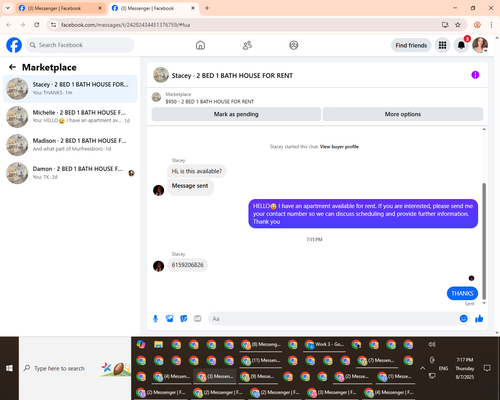Open View buyer profile link

pos(339,147)
